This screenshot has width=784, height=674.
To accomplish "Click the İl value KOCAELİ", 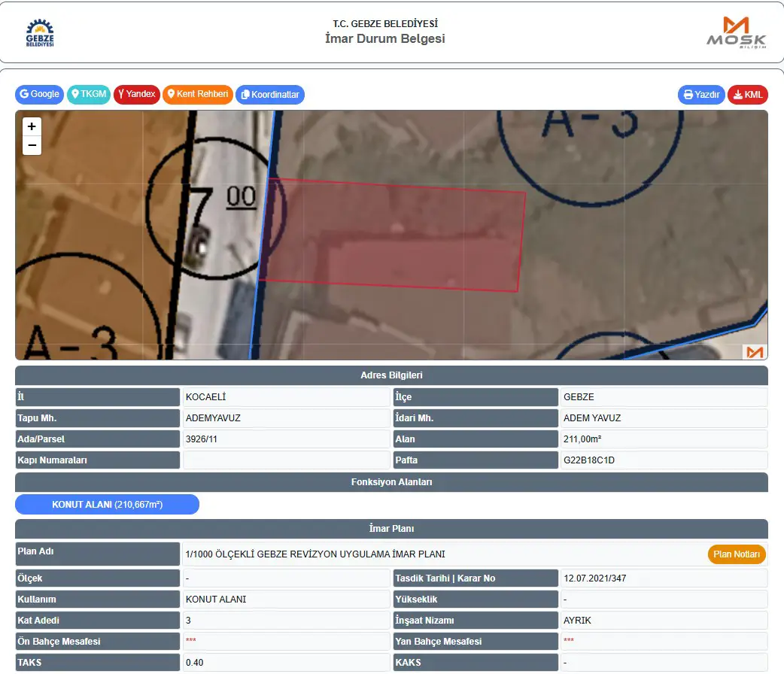I will [205, 397].
